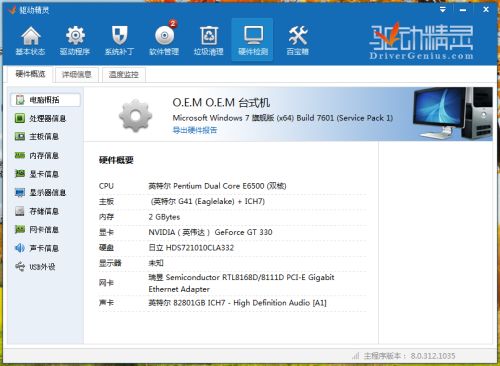This screenshot has height=366, width=500.
Task: Select 存储信息 in the sidebar
Action: pyautogui.click(x=44, y=211)
